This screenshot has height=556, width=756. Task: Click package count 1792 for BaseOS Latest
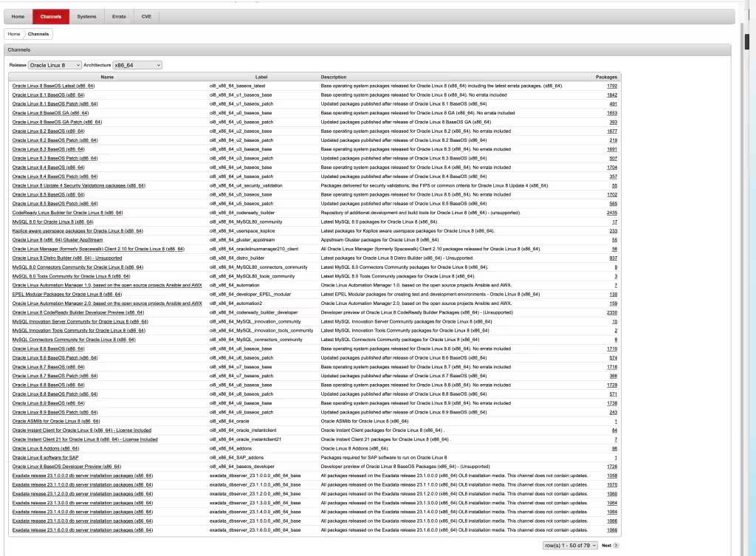(612, 86)
